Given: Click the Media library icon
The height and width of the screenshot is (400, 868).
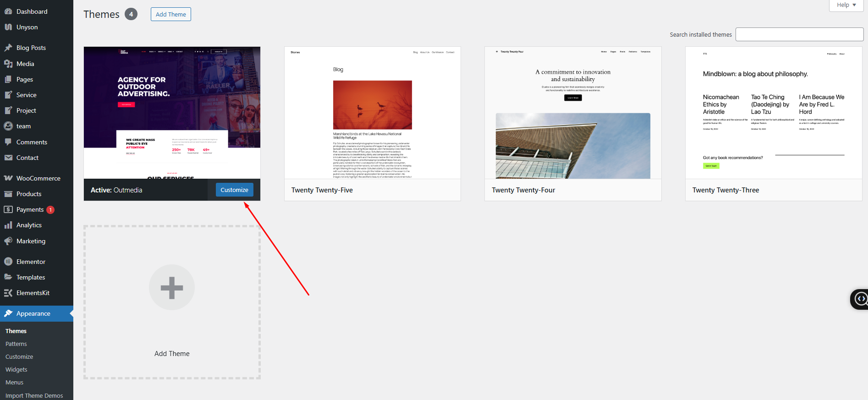Looking at the screenshot, I should click(8, 64).
